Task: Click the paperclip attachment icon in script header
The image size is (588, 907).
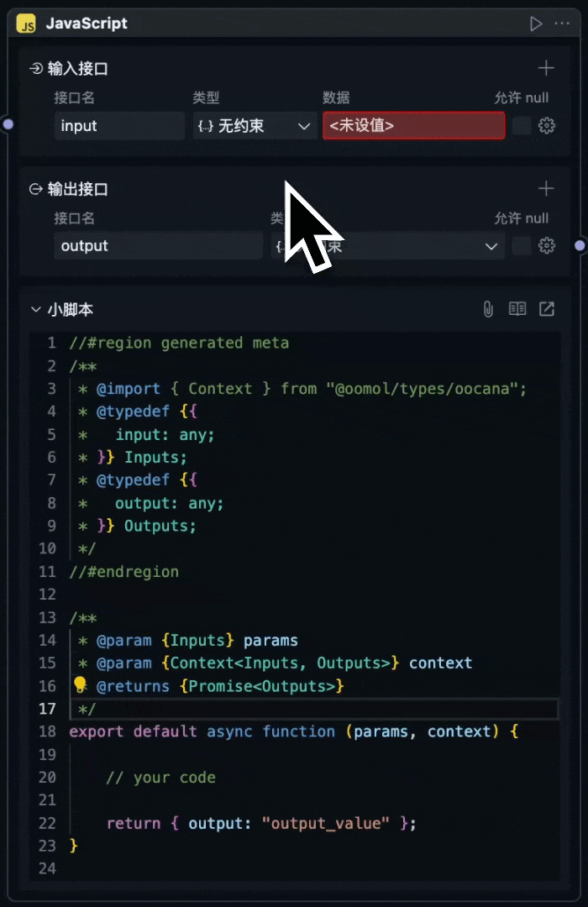Action: (x=488, y=309)
